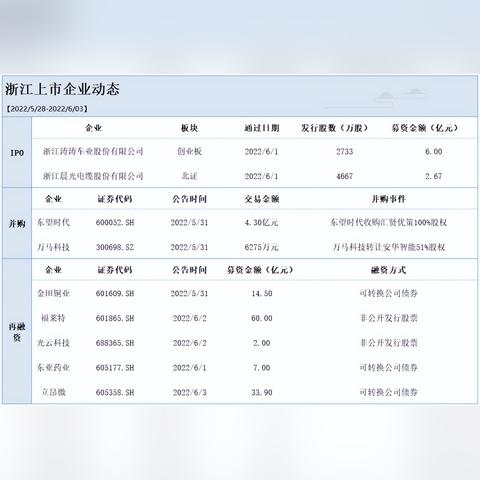This screenshot has width=480, height=480.
Task: Click the IPO 募资金额（亿元） column header
Action: tap(425, 128)
